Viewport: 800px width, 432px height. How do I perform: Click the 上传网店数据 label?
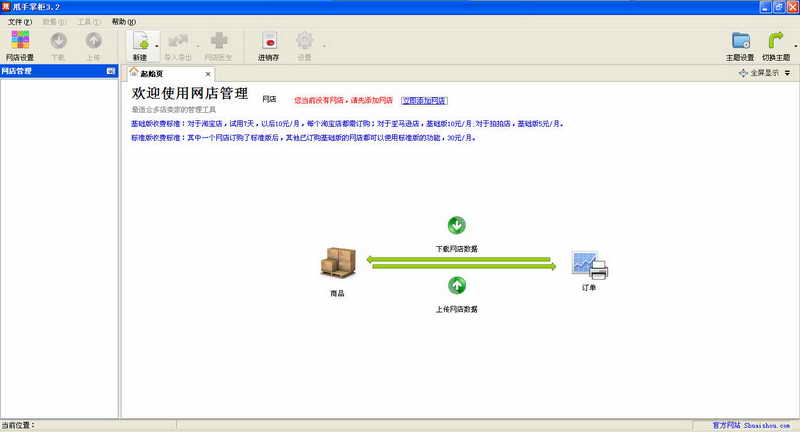[x=457, y=309]
